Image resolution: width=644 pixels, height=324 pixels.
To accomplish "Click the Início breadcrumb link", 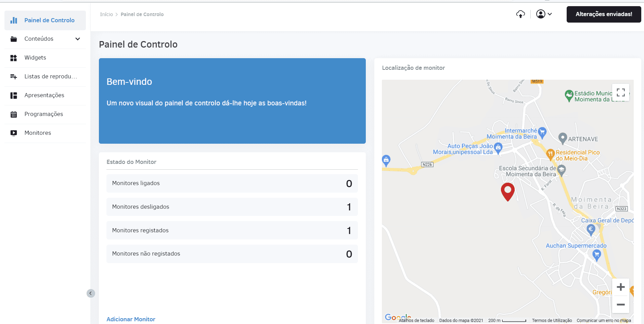I will point(106,14).
